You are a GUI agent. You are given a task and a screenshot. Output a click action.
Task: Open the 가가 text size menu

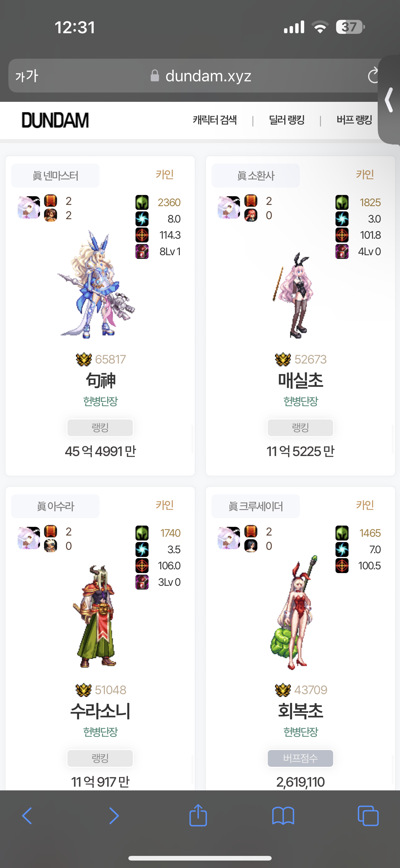27,76
